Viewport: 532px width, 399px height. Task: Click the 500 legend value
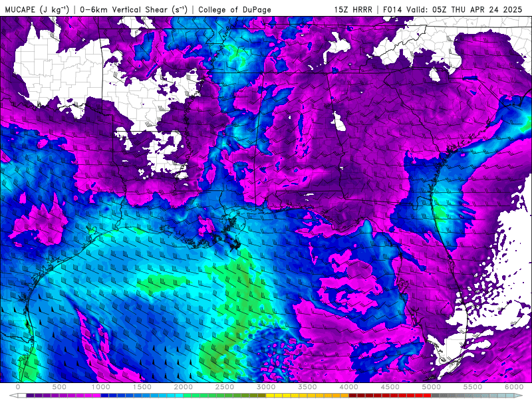59,387
